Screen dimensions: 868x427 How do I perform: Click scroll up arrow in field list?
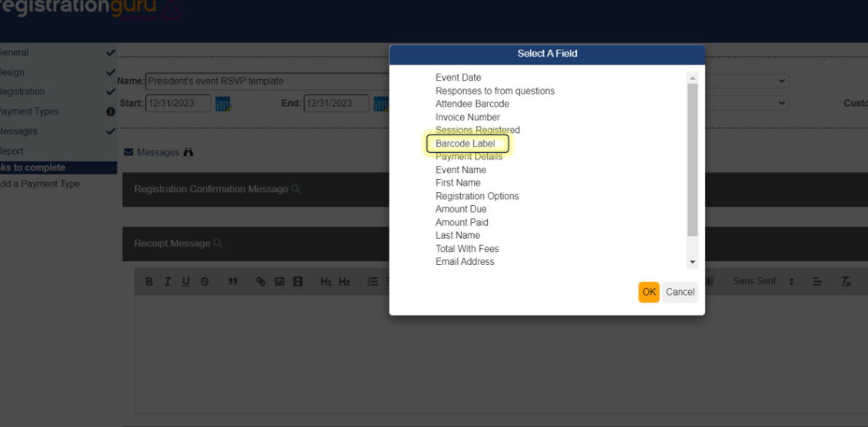pyautogui.click(x=692, y=78)
